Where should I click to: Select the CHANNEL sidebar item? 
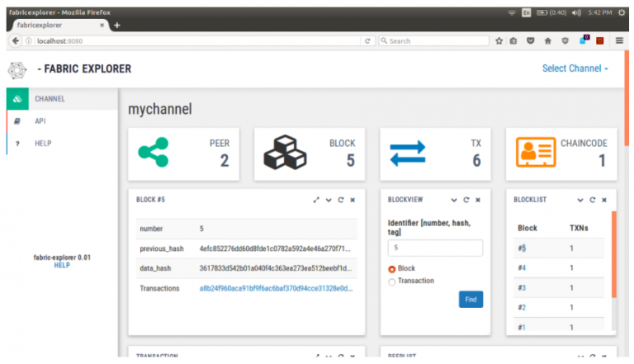[x=50, y=99]
